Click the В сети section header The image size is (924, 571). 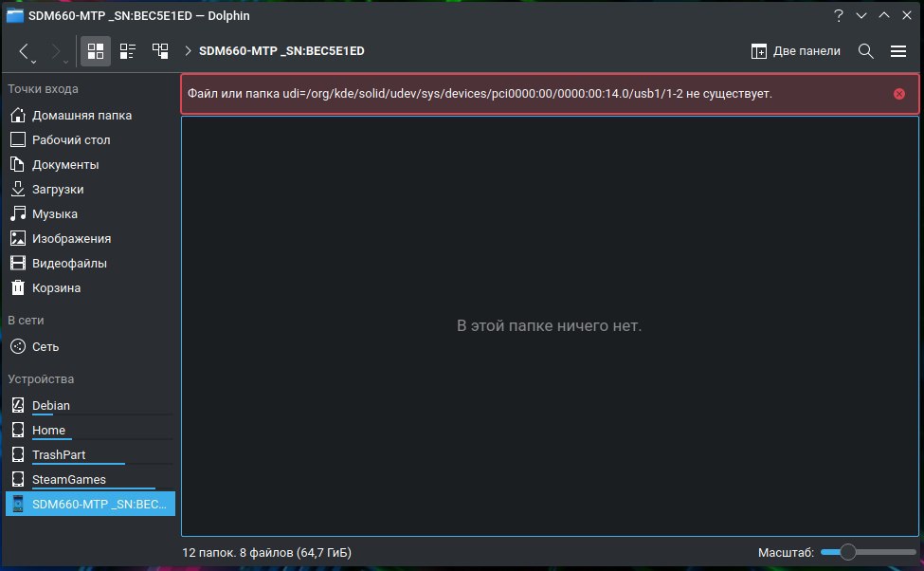[x=26, y=321]
